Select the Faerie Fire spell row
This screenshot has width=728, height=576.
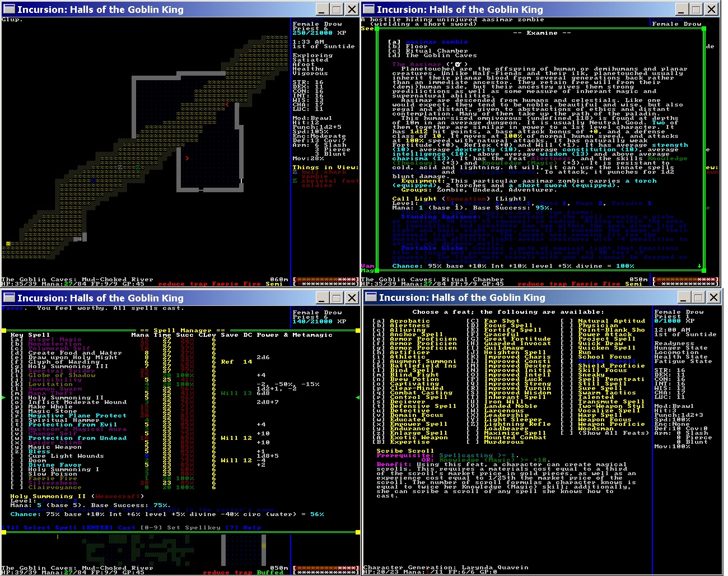pyautogui.click(x=112, y=479)
